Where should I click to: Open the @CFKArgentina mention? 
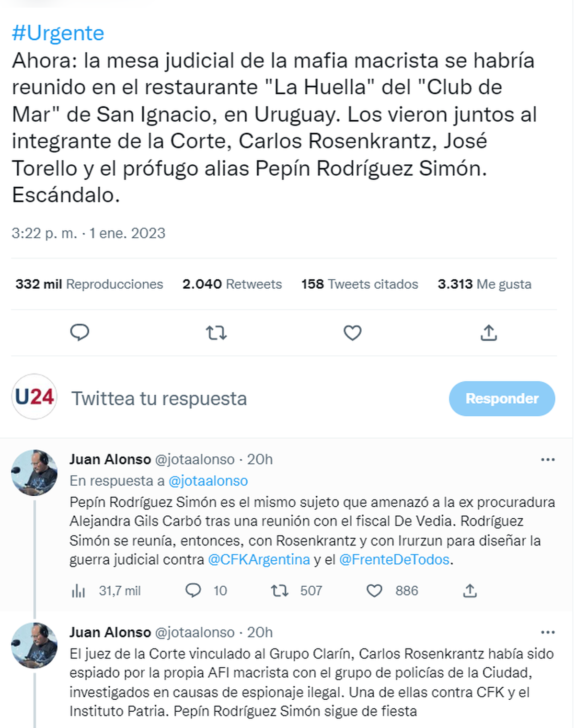(259, 558)
